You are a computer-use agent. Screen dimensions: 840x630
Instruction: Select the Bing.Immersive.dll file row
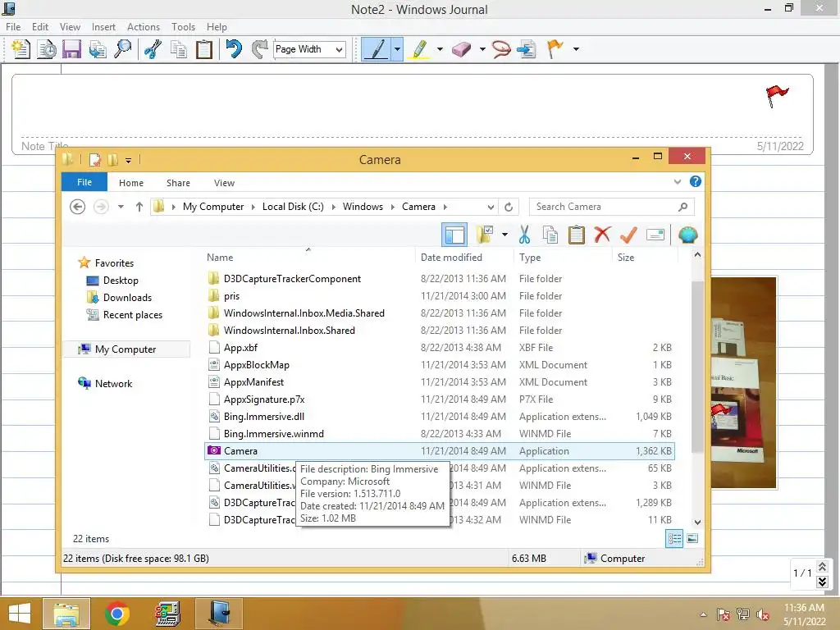440,417
